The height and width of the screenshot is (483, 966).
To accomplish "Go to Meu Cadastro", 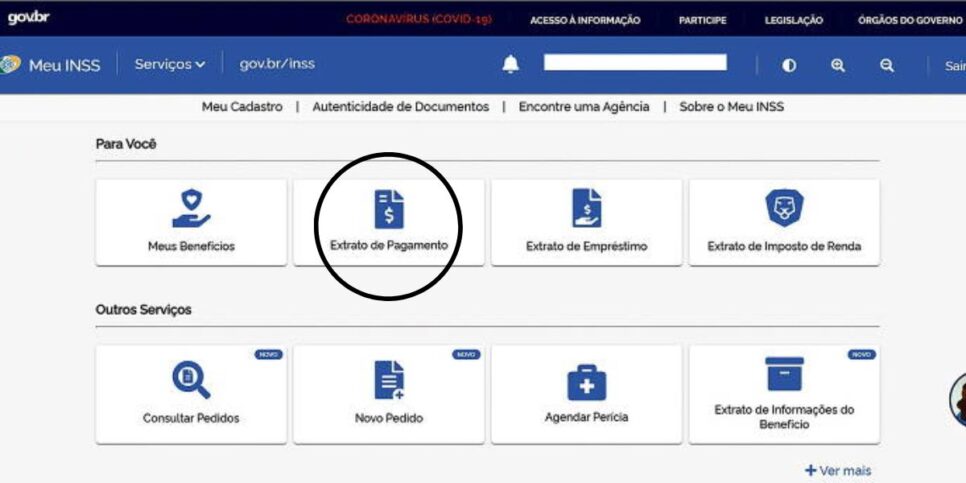I will (242, 107).
